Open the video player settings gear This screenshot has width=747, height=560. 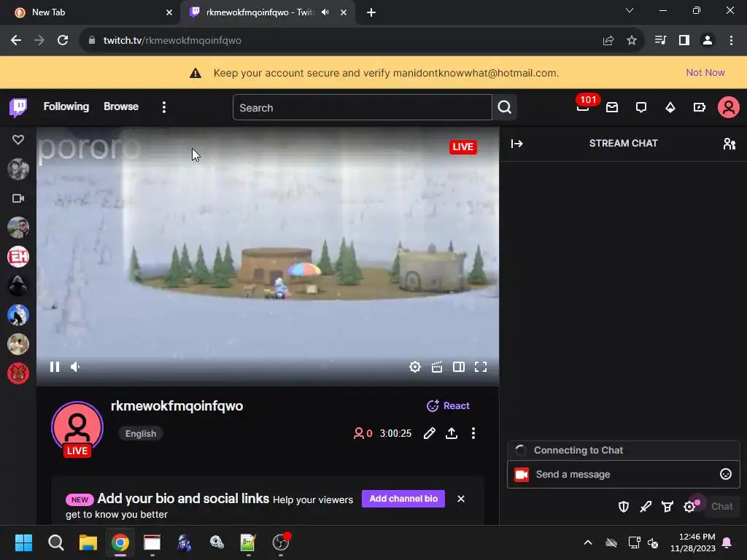415,367
